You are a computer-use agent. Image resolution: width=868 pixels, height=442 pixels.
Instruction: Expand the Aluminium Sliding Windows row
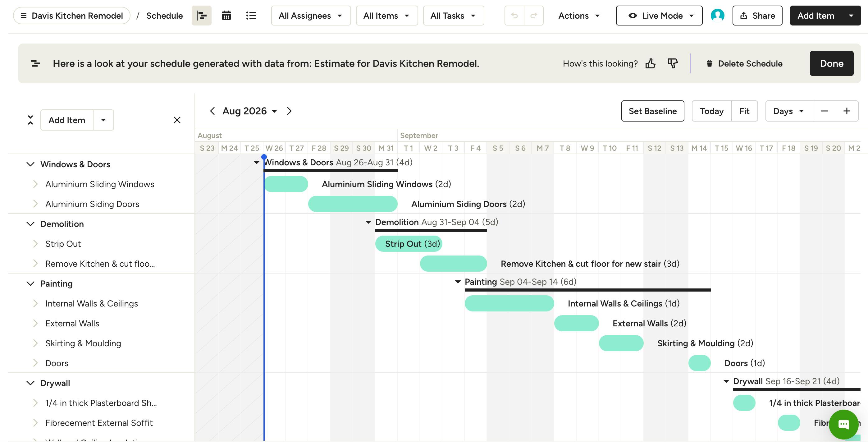pos(35,184)
